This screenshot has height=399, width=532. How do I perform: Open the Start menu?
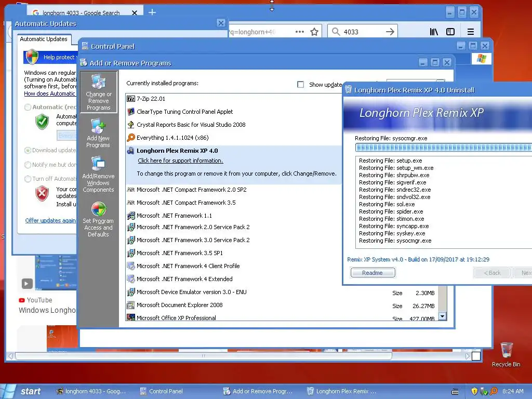click(x=23, y=391)
